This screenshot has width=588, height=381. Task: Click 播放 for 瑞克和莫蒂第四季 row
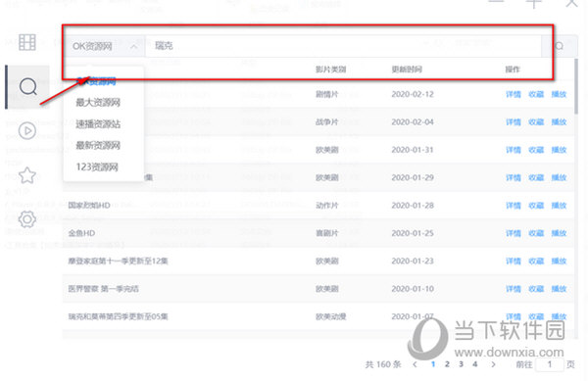559,316
